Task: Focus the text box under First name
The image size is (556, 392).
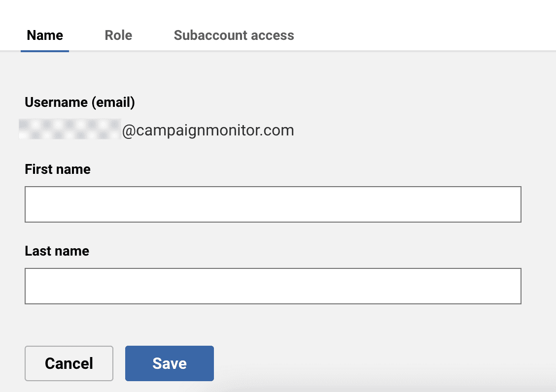Action: tap(273, 204)
